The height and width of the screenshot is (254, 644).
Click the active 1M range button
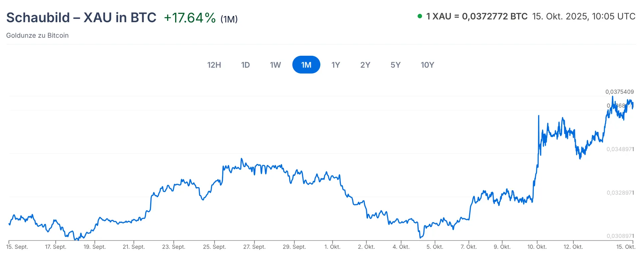point(306,65)
